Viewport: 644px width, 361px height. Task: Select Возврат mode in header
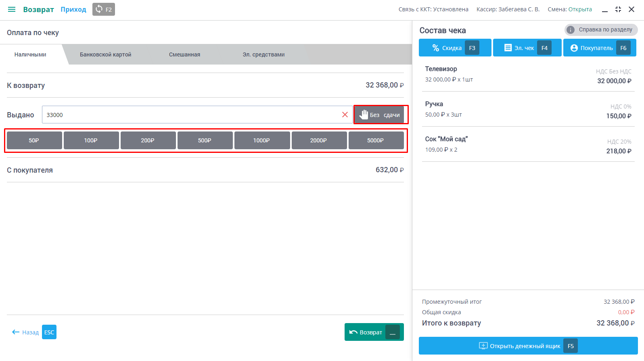(x=38, y=9)
